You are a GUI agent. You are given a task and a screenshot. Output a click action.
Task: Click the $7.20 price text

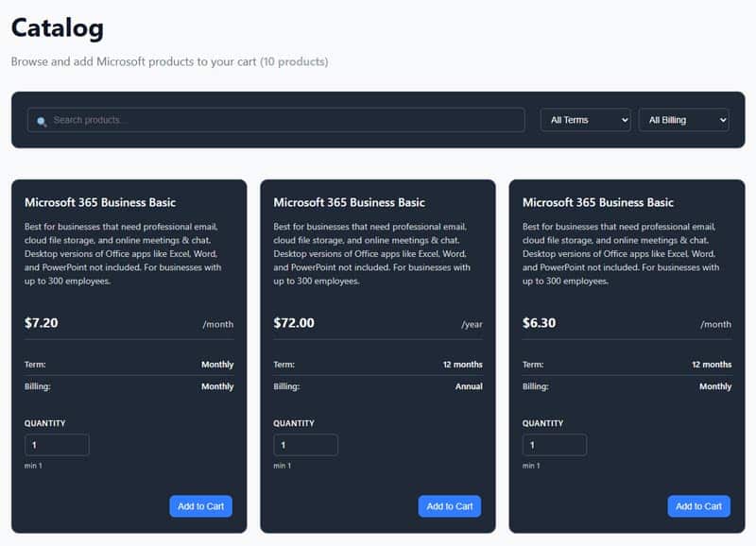point(42,323)
